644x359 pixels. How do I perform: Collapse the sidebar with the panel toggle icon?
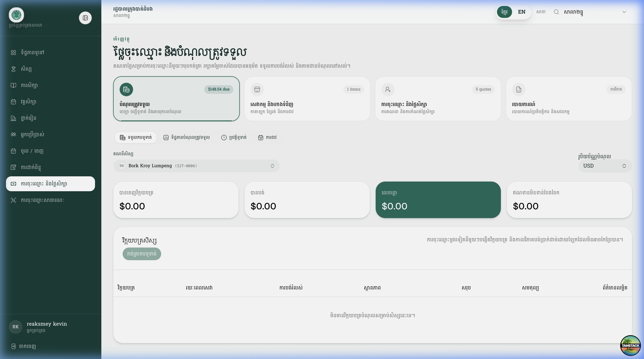click(x=85, y=18)
